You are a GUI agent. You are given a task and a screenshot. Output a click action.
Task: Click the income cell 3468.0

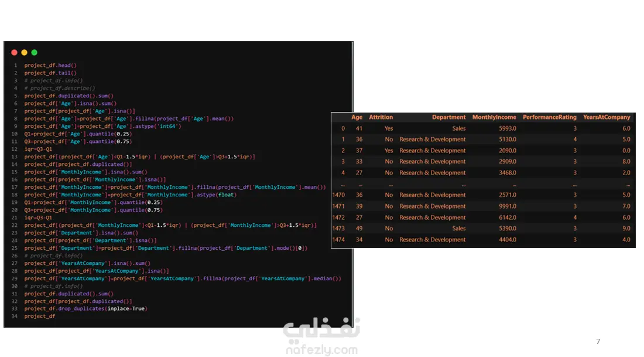[507, 173]
